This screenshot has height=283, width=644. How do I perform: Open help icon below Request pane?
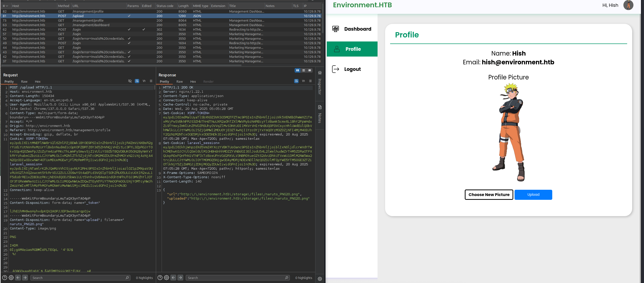tap(5, 277)
